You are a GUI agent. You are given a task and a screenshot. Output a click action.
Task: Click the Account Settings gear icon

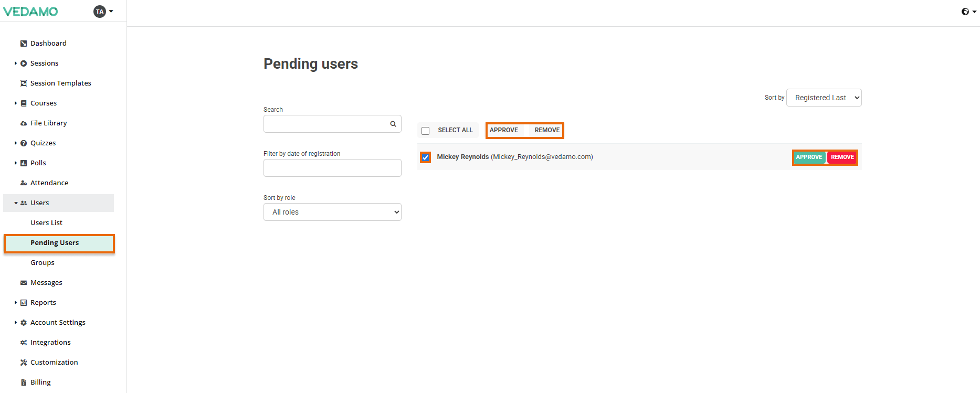[24, 323]
